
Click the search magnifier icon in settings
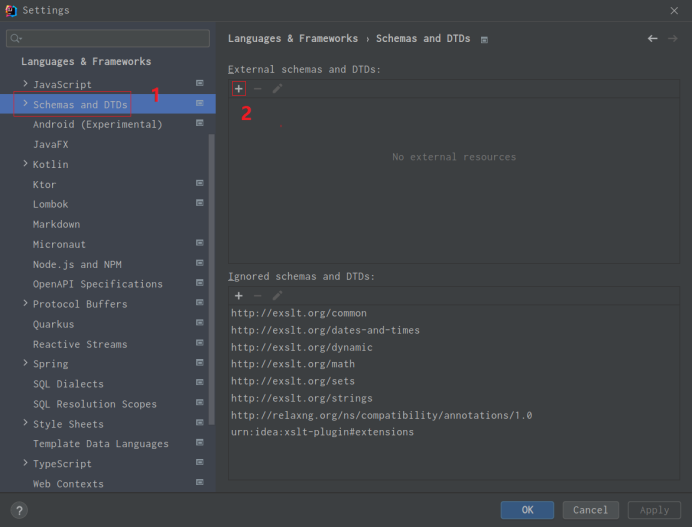coord(15,39)
